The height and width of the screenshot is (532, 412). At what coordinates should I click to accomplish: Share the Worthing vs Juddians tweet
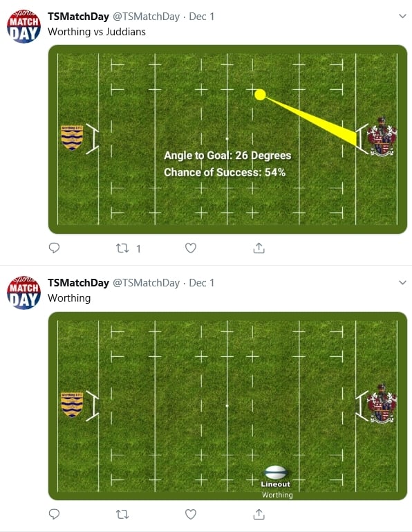click(259, 248)
